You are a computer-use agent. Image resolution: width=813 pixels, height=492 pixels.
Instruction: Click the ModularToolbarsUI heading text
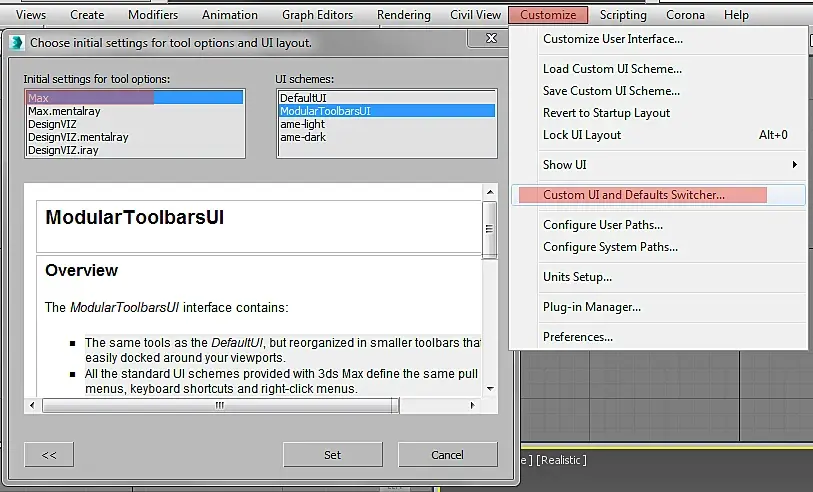[x=135, y=217]
